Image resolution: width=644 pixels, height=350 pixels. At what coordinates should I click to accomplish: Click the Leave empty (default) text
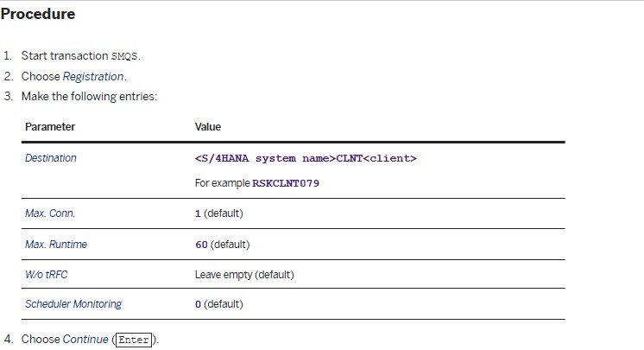click(244, 274)
